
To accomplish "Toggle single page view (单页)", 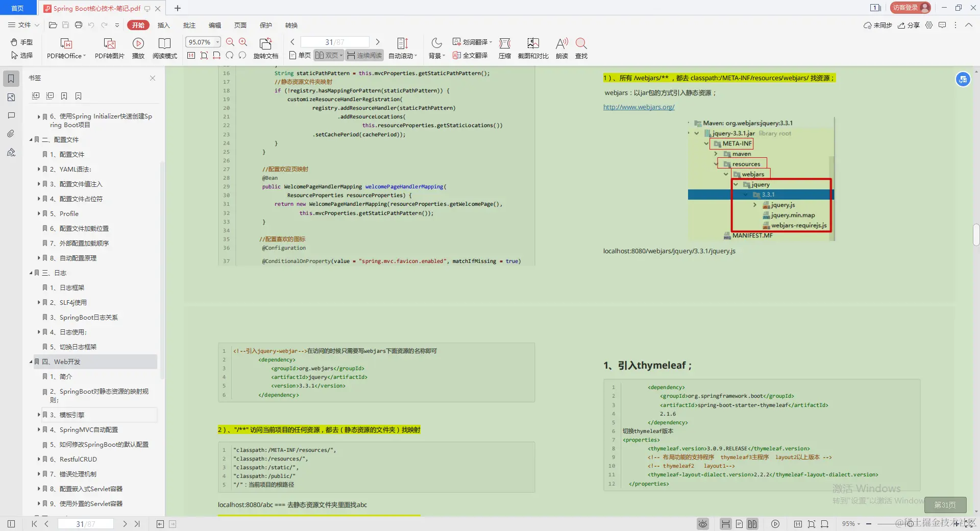I will click(x=300, y=55).
